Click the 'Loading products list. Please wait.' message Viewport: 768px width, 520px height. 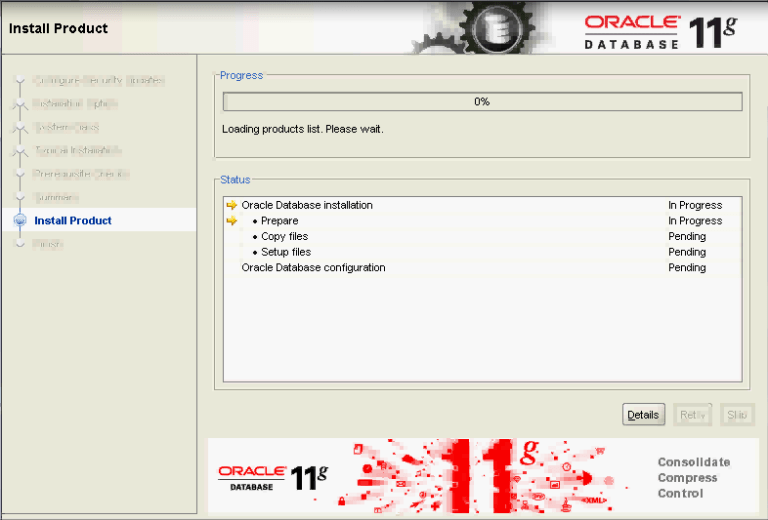303,129
